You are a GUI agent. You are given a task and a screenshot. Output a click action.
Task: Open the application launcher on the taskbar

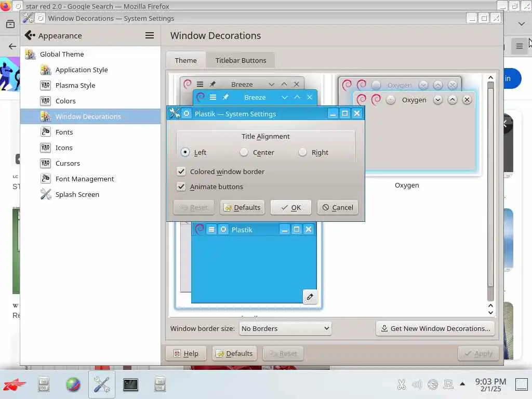click(x=14, y=384)
